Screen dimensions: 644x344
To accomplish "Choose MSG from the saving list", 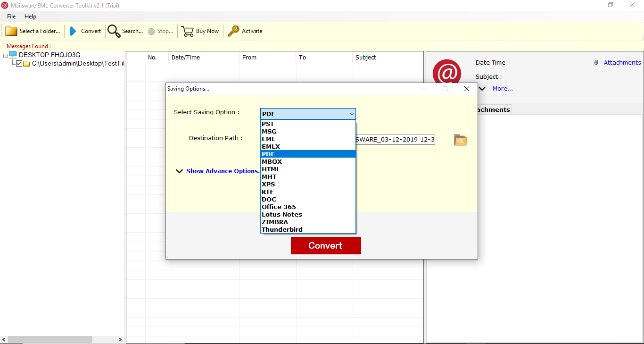I will [x=308, y=132].
